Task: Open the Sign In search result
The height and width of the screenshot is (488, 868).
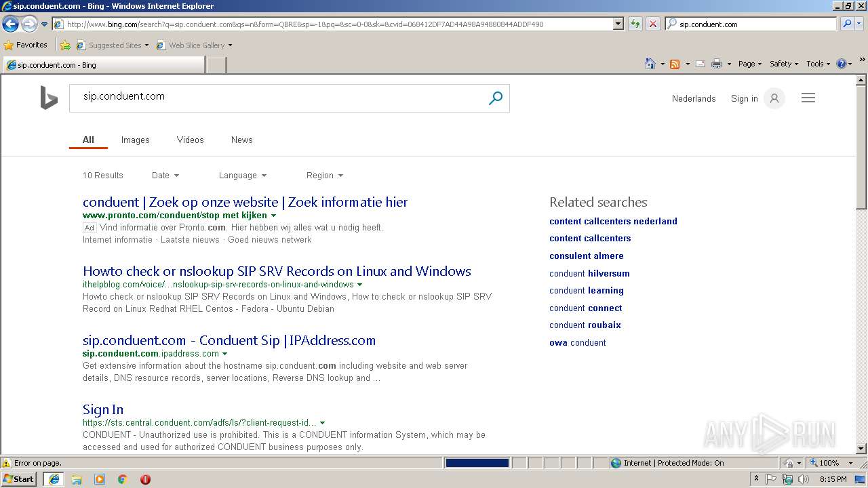Action: point(103,409)
